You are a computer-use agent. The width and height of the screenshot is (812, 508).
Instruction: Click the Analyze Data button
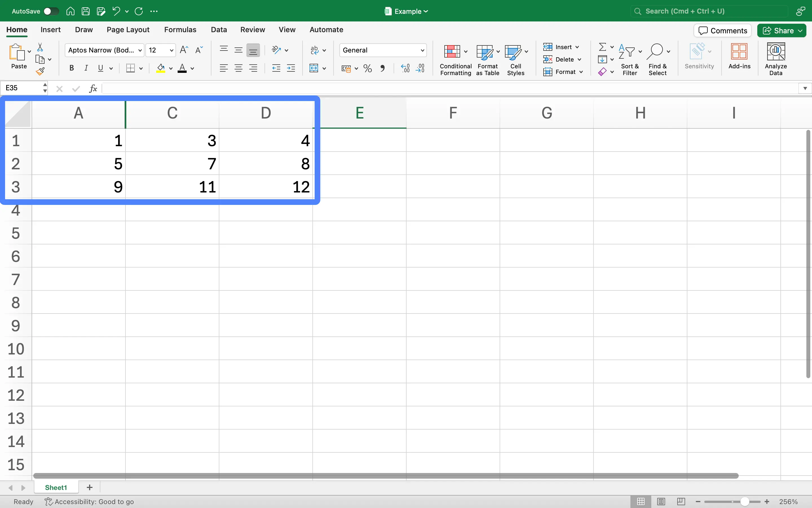[x=776, y=60]
